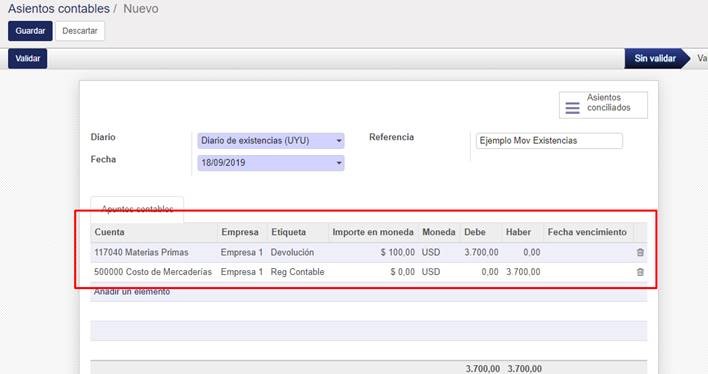Sort by Empresa column header
The width and height of the screenshot is (708, 374).
click(x=240, y=232)
